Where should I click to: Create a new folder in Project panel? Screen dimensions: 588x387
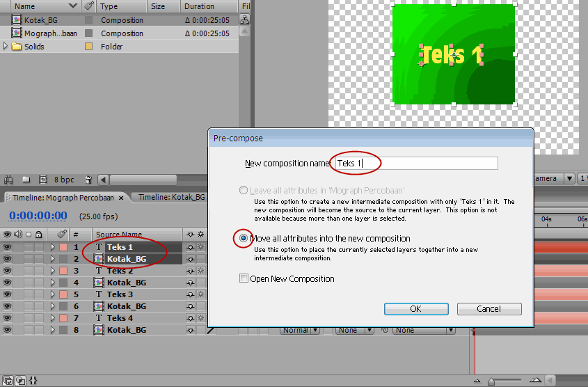26,180
